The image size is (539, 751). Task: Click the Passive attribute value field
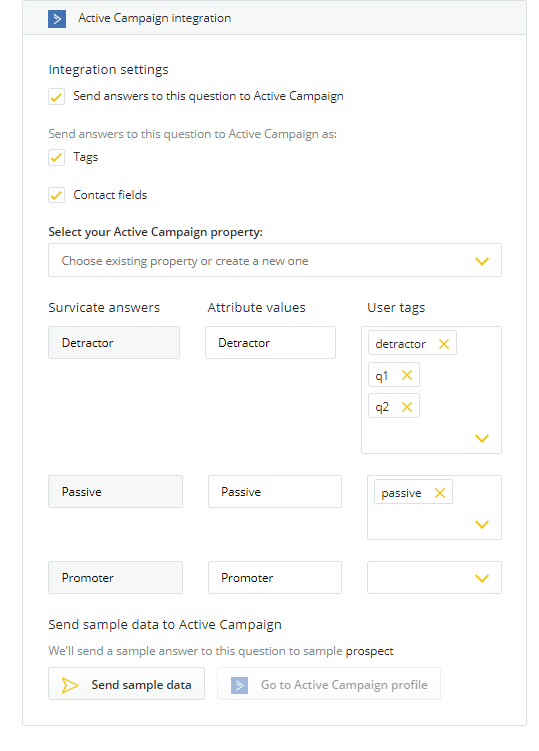point(275,491)
